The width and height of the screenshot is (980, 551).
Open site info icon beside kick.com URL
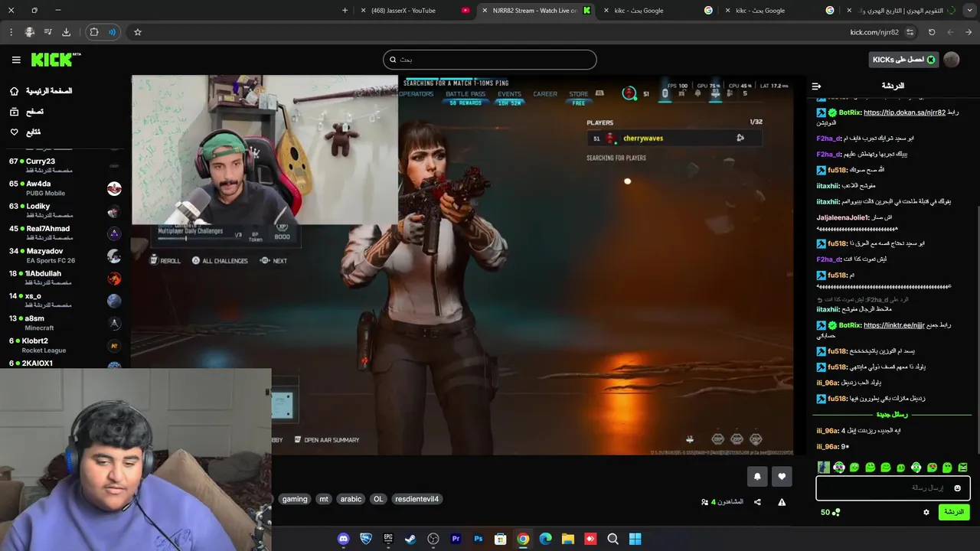coord(910,32)
